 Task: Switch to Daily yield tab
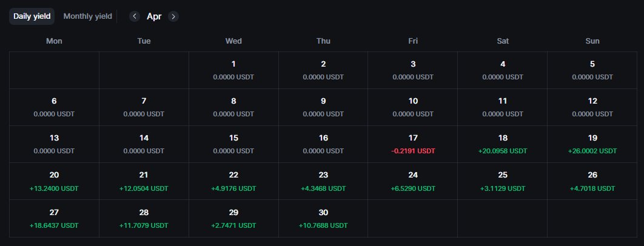(x=32, y=16)
